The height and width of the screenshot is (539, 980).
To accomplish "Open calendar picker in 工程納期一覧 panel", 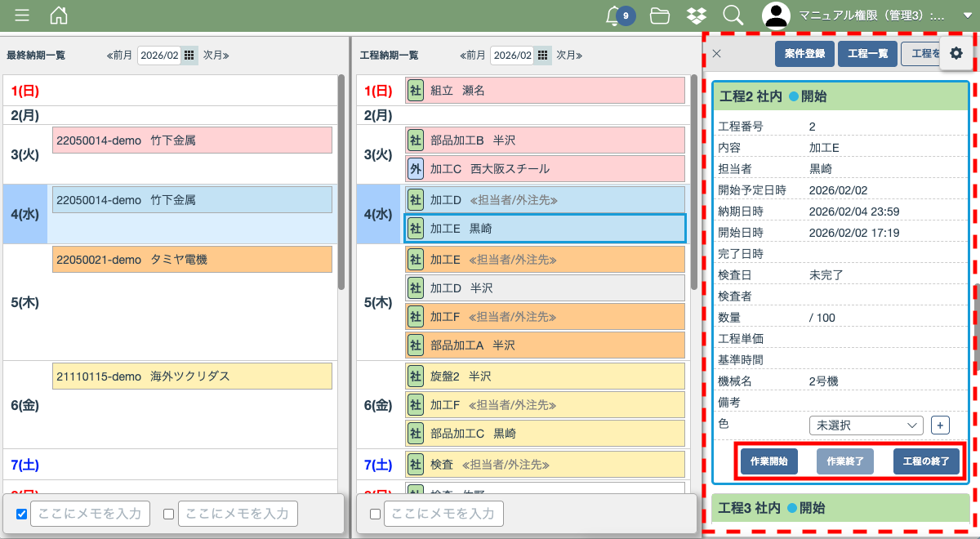I will pos(541,56).
